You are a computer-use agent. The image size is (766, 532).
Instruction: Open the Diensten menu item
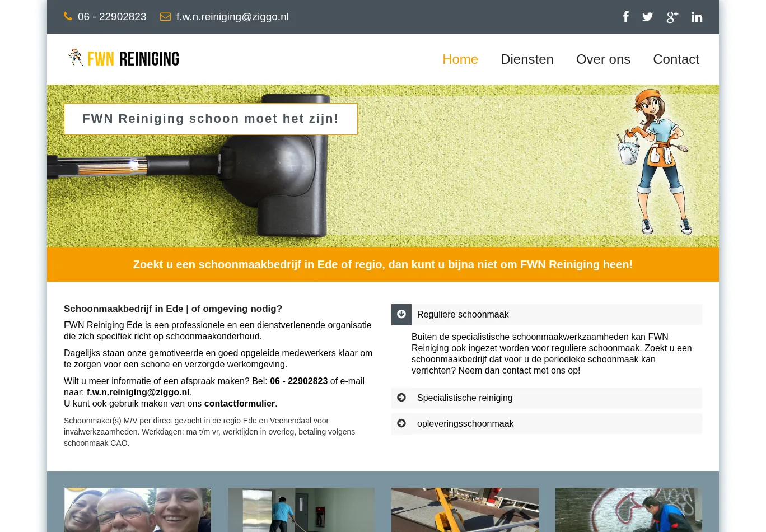pos(527,59)
